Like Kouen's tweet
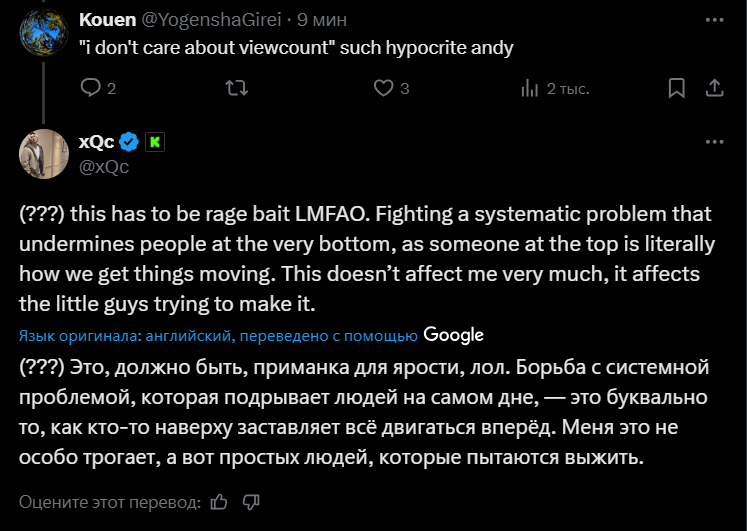Screen dimensions: 747x531 (384, 89)
